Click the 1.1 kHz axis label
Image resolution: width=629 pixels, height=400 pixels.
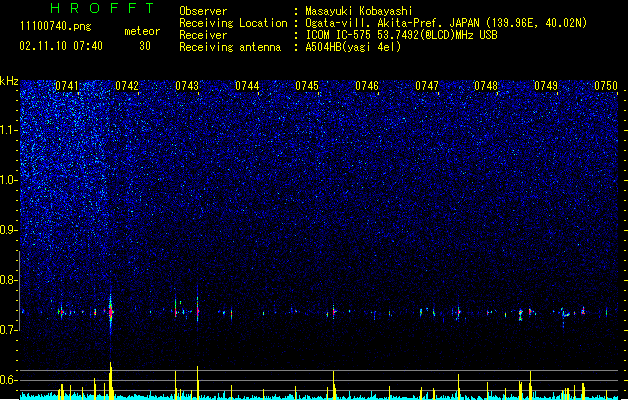click(9, 130)
